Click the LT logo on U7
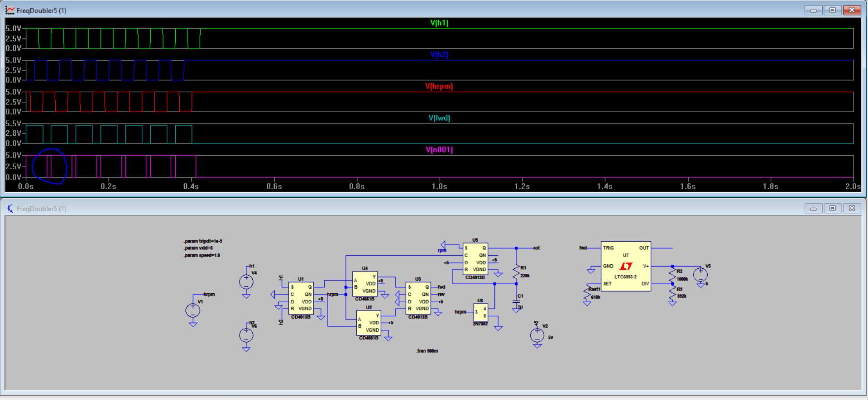 click(626, 267)
